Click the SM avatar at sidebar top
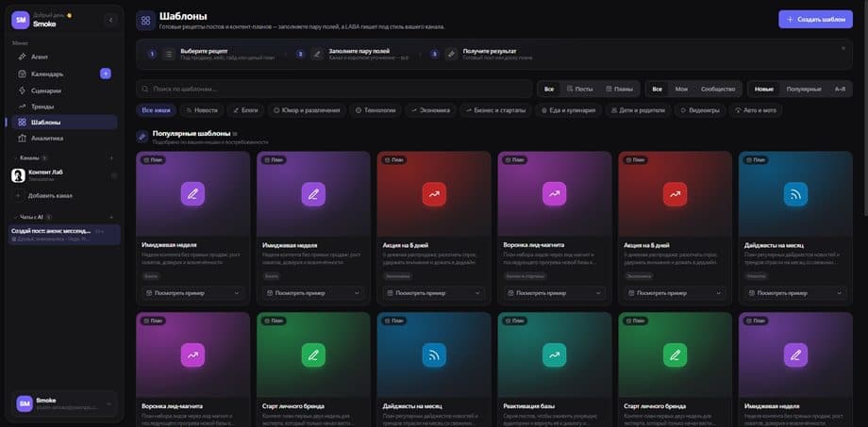Screen dimensions: 868x427 [20, 20]
